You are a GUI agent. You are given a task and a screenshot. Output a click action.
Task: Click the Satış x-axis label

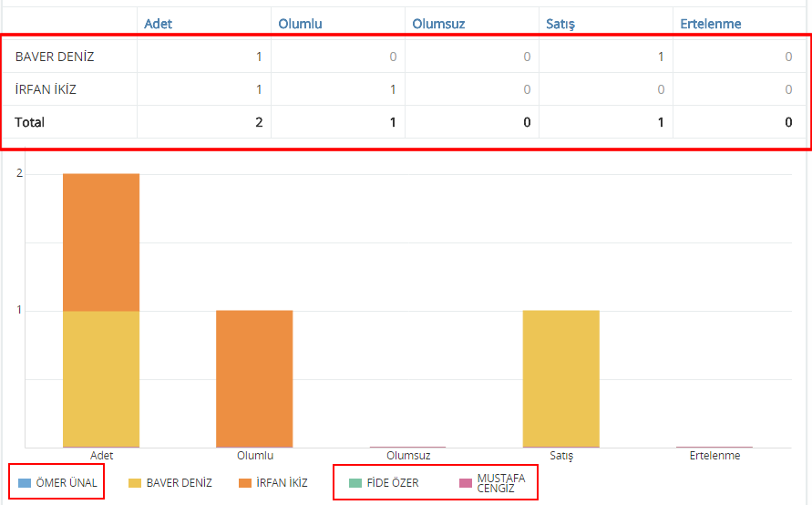561,455
